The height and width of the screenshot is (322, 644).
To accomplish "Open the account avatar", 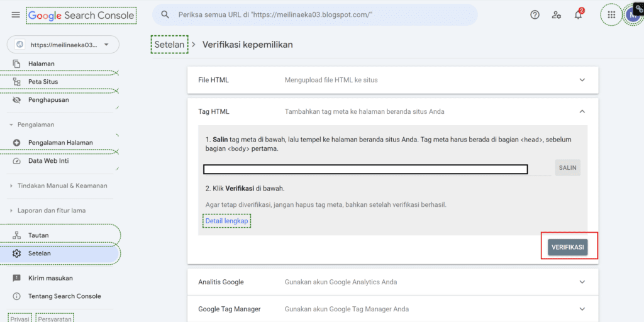I will (x=633, y=15).
